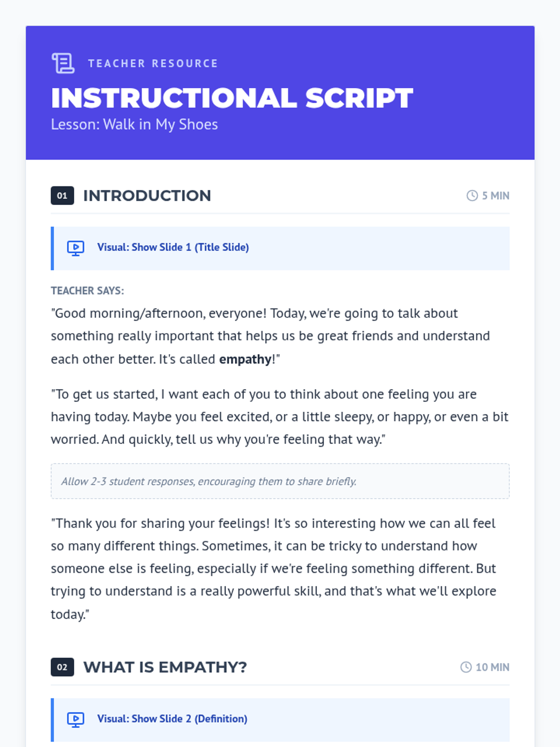Click the presentation icon for Slide 1
Image resolution: width=560 pixels, height=747 pixels.
click(76, 248)
